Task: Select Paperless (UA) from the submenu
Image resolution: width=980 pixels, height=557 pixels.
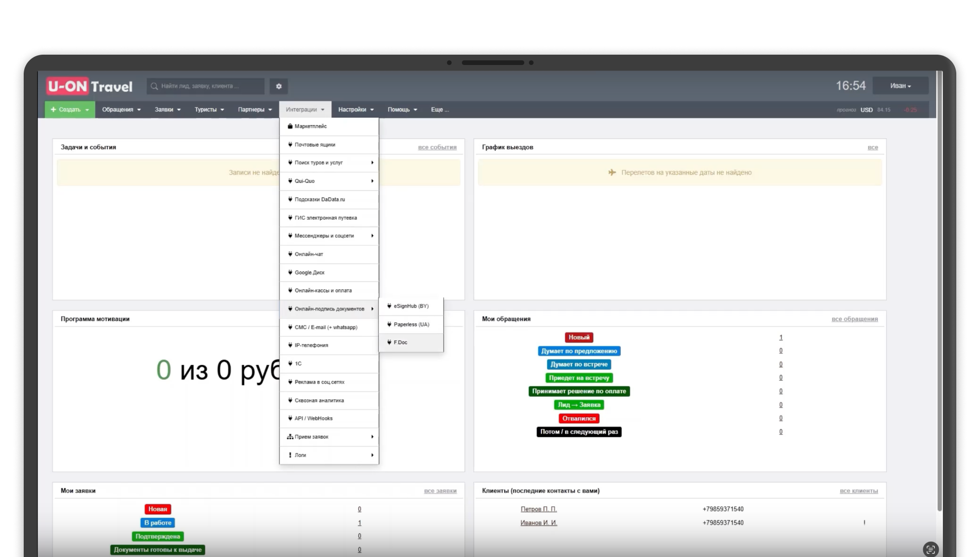Action: pyautogui.click(x=411, y=324)
